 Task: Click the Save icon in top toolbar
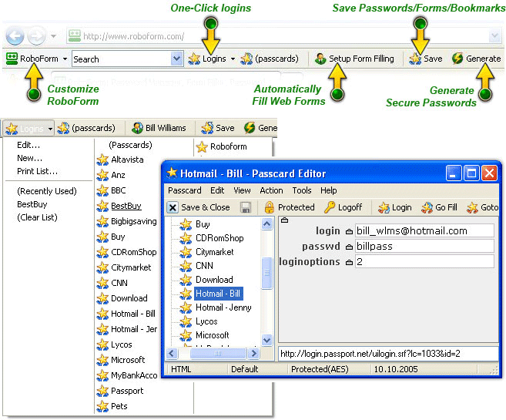coord(415,59)
